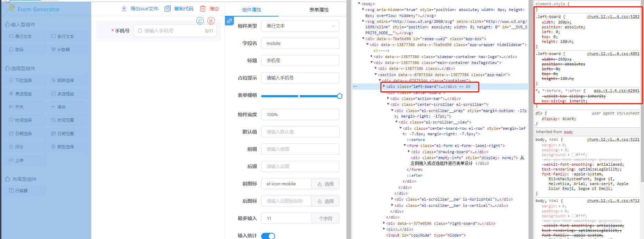Click the Form Generator logo icon

(11, 9)
